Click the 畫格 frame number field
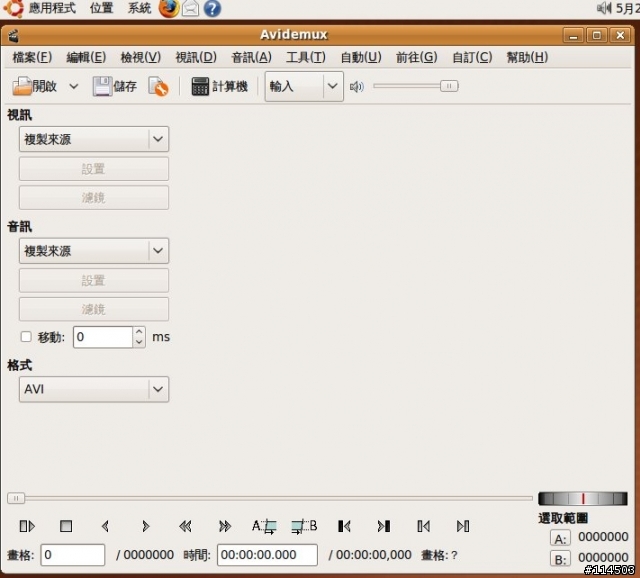 coord(73,555)
